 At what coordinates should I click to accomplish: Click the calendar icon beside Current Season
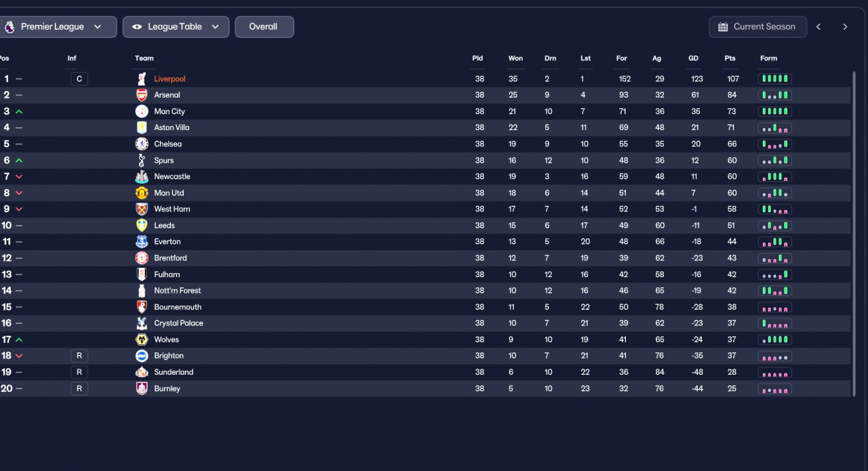tap(722, 27)
